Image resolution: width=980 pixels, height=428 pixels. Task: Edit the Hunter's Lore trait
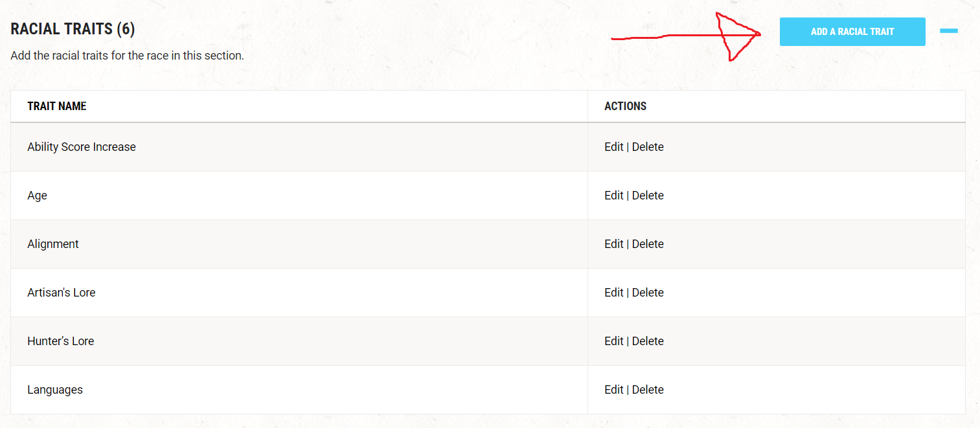pyautogui.click(x=614, y=341)
